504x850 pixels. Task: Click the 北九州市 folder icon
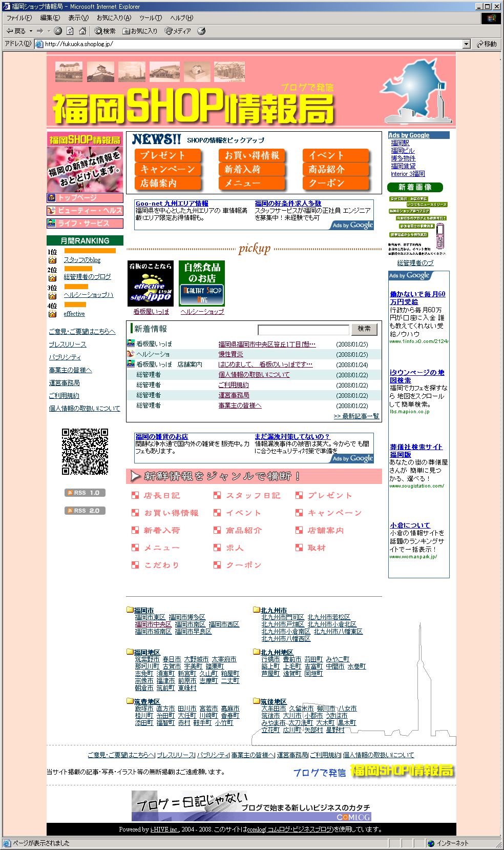click(x=257, y=610)
